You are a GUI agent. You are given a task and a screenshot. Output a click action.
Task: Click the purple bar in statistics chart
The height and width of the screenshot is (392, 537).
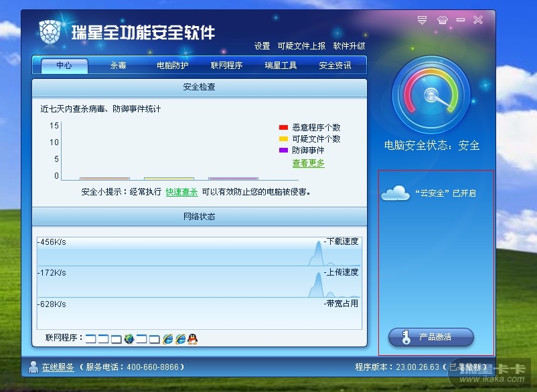[233, 179]
